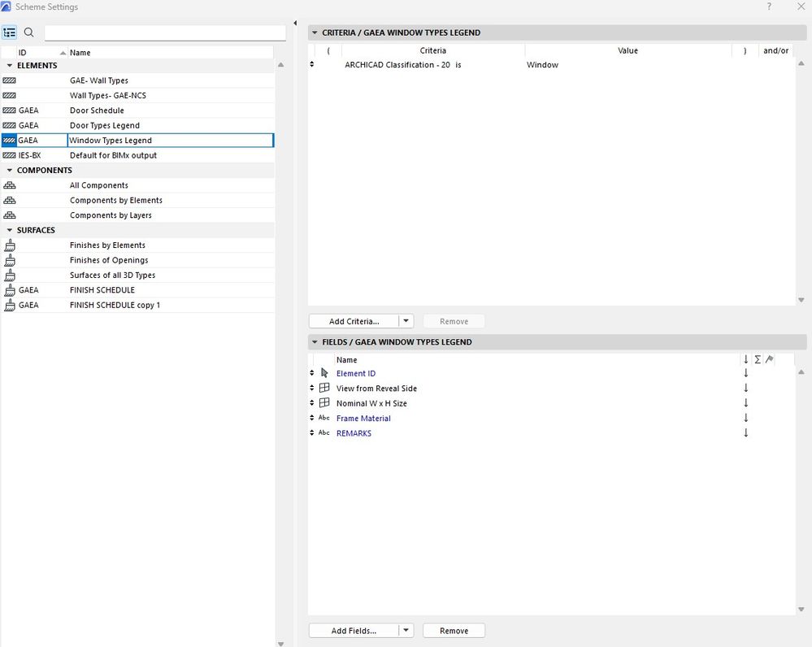Image resolution: width=812 pixels, height=647 pixels.
Task: Select FINISH SCHEDULE copy 1 icon
Action: [9, 306]
